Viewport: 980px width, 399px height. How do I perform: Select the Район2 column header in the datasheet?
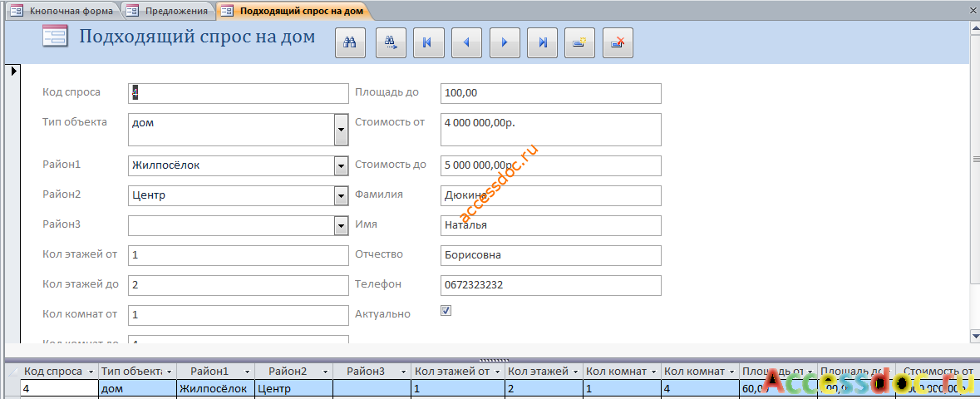point(293,372)
